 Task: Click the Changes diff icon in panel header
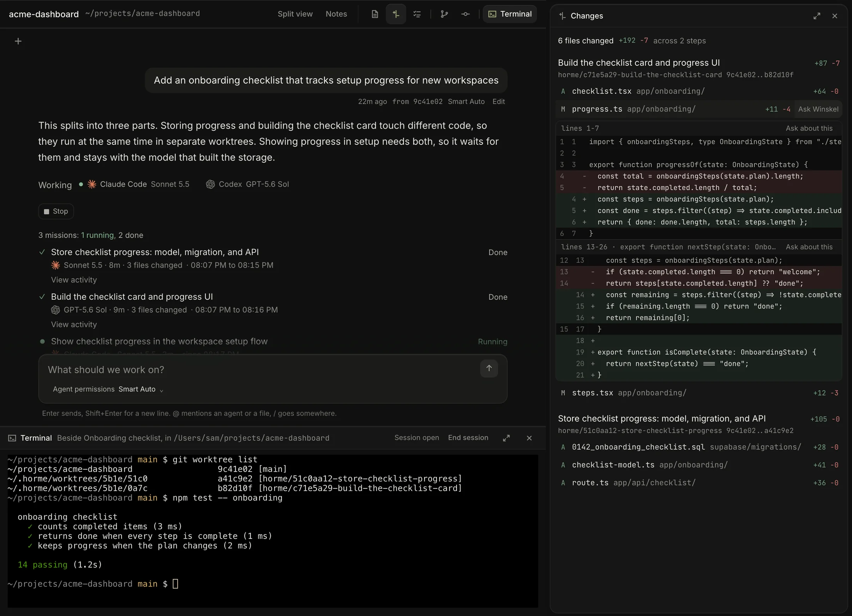563,16
